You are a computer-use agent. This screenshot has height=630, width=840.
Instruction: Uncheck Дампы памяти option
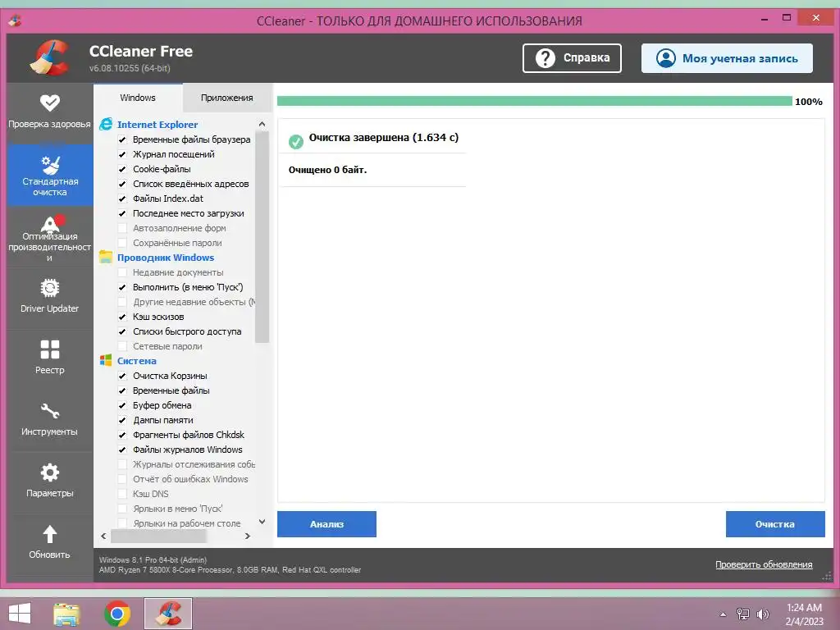tap(122, 420)
